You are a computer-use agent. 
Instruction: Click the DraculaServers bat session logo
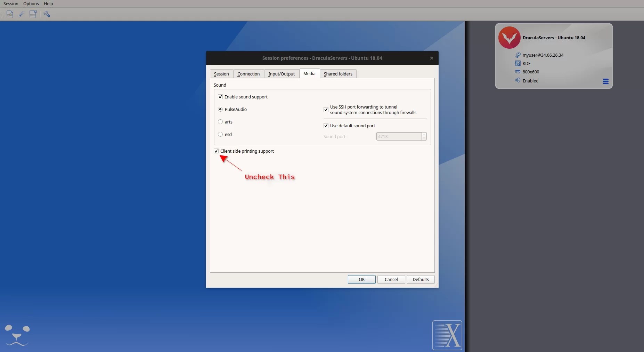tap(509, 37)
